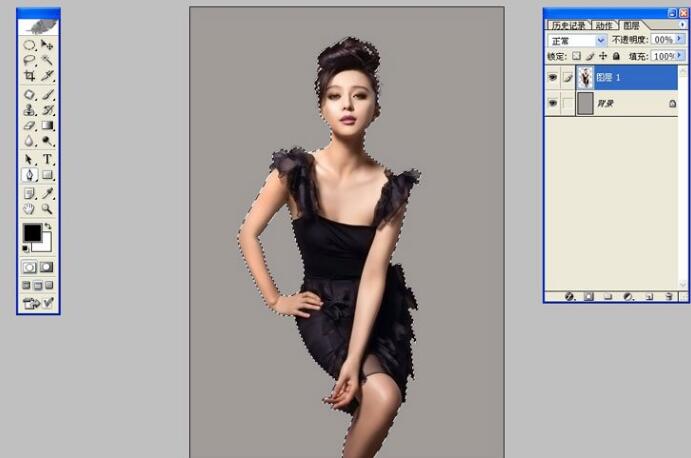Select the Magic Wand tool
Screen dimensions: 691x458
(x=47, y=60)
